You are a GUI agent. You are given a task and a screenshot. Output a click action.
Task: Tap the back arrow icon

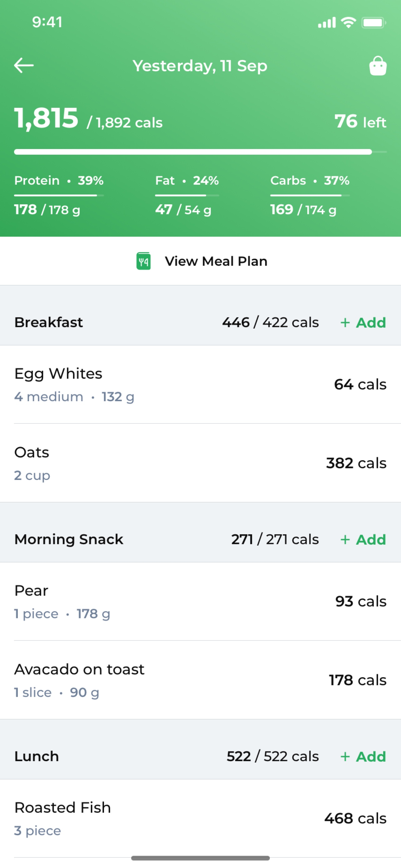point(24,65)
